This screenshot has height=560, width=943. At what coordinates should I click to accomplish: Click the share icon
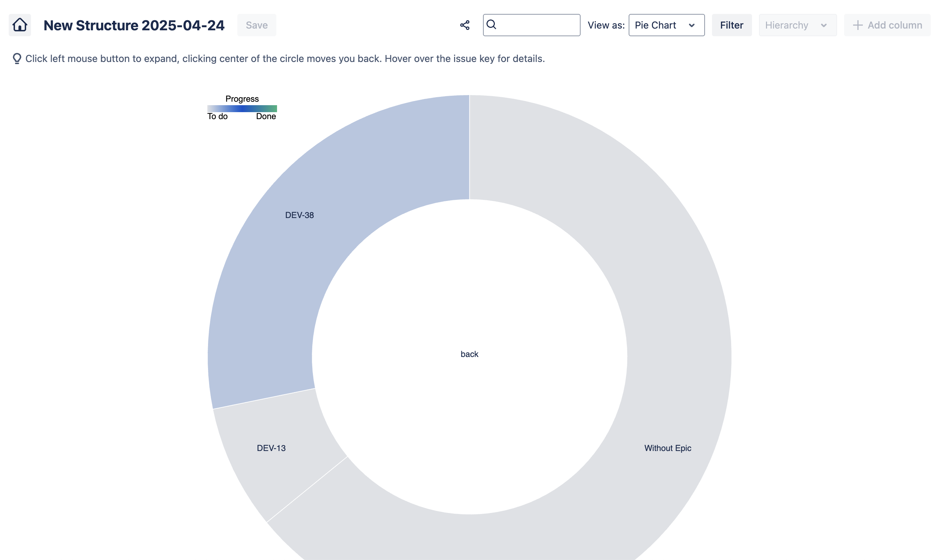point(465,25)
